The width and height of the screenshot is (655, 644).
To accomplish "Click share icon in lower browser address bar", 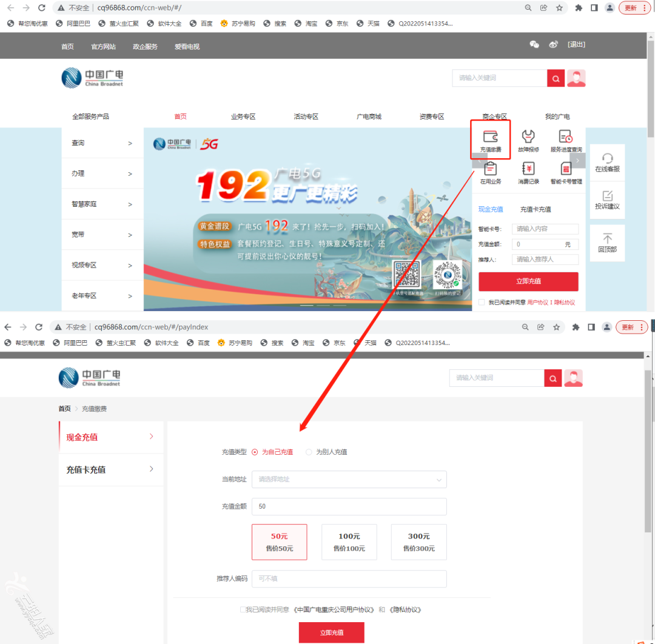I will (540, 327).
